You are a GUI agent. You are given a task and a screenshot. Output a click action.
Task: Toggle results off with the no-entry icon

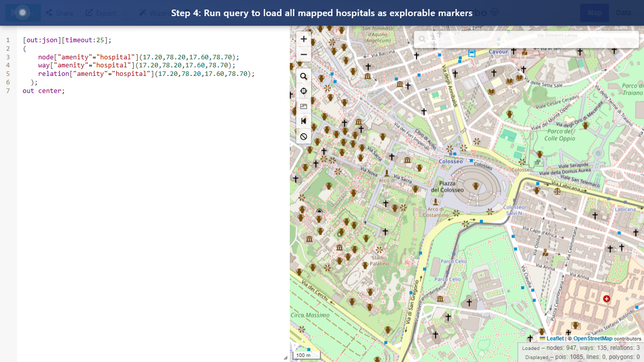(303, 136)
